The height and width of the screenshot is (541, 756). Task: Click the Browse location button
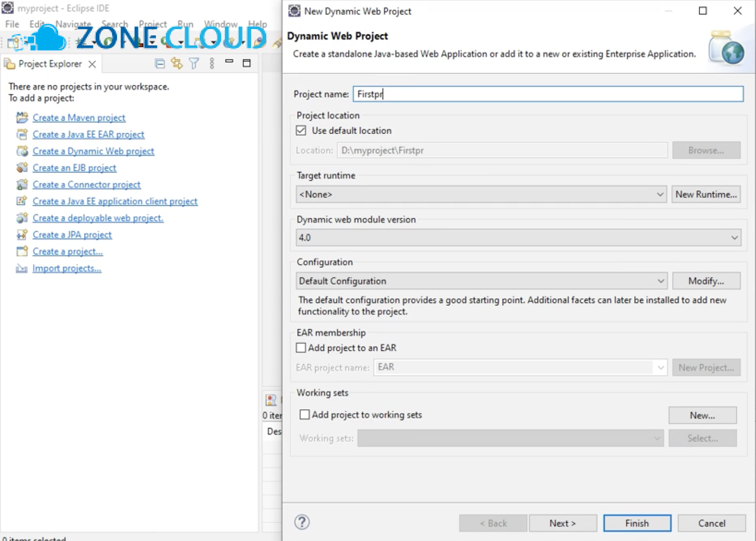point(706,150)
